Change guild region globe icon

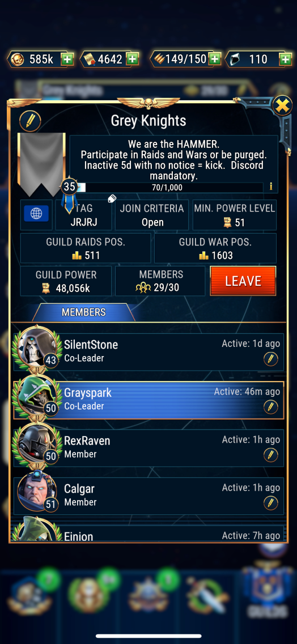point(36,214)
